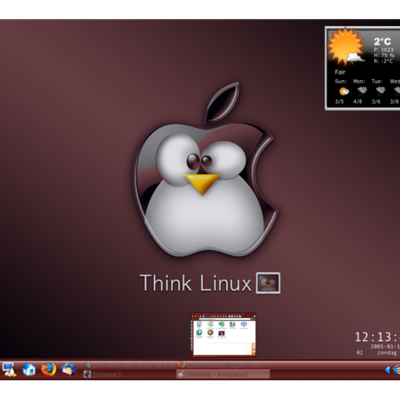Image resolution: width=400 pixels, height=400 pixels.
Task: Click the 'Fair' weather condition text
Action: point(340,72)
